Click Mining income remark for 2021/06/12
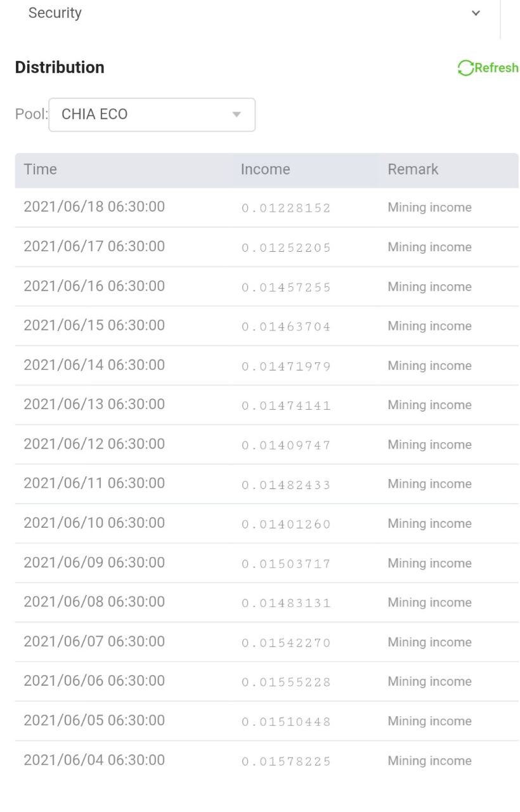520x812 pixels. (429, 445)
